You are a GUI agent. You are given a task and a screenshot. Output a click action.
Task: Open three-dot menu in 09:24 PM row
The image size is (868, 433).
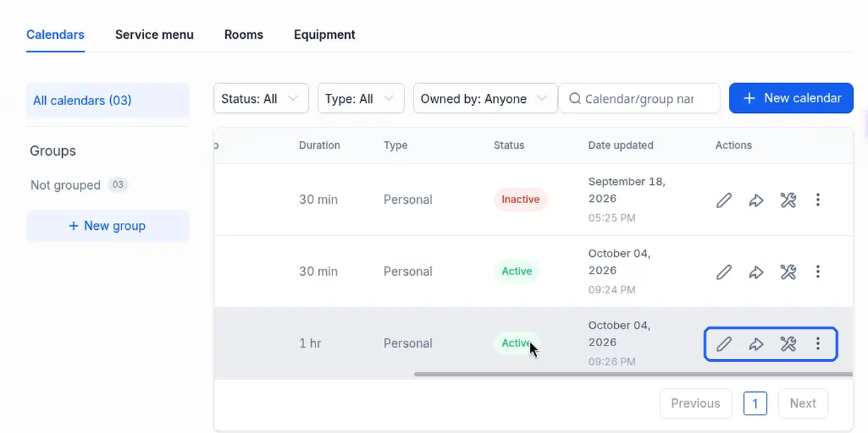[x=818, y=272]
